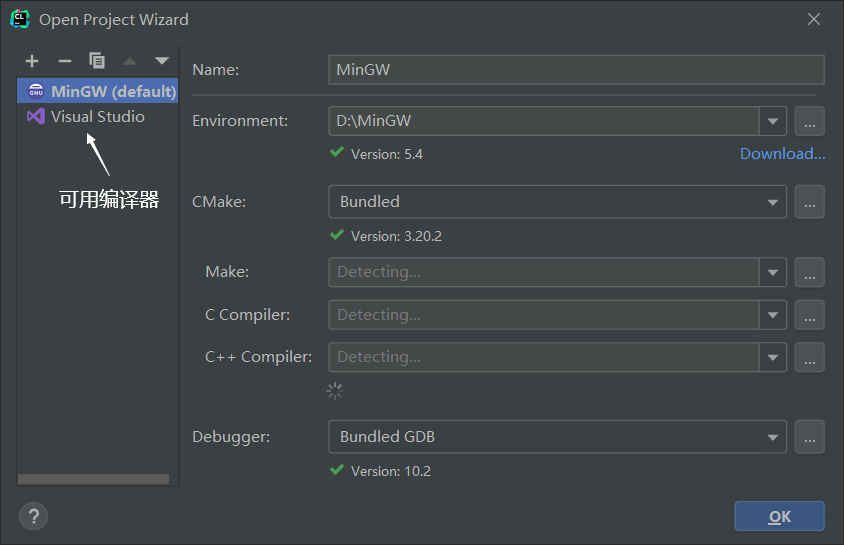844x545 pixels.
Task: Click the Name input field
Action: pyautogui.click(x=576, y=69)
